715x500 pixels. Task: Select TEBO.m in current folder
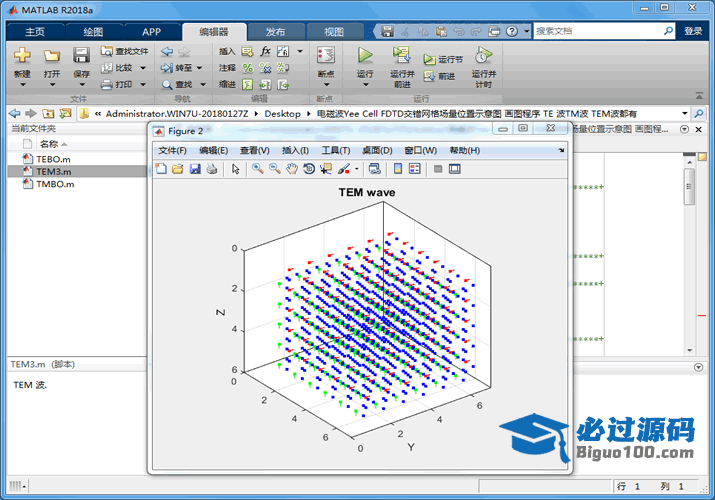tap(53, 159)
